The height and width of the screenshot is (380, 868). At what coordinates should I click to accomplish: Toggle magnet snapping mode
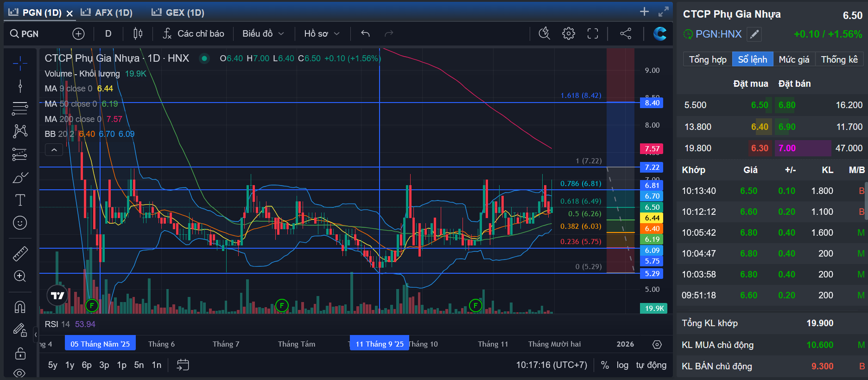[x=20, y=307]
